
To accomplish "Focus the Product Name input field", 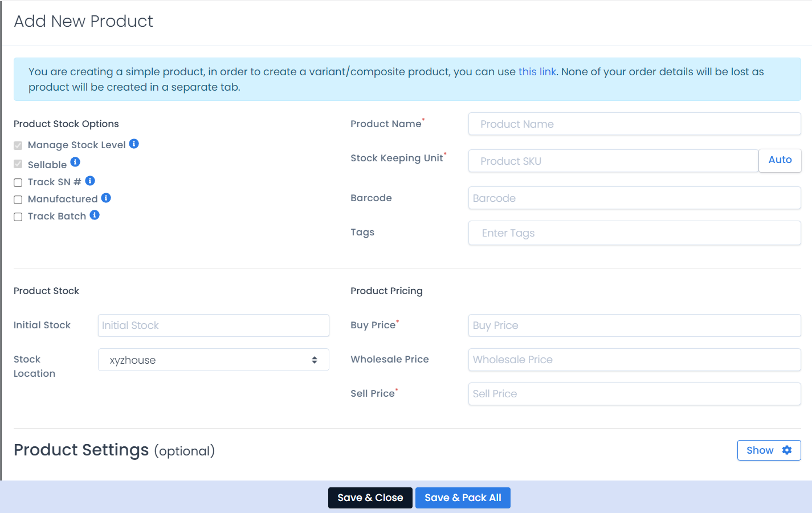I will click(635, 124).
